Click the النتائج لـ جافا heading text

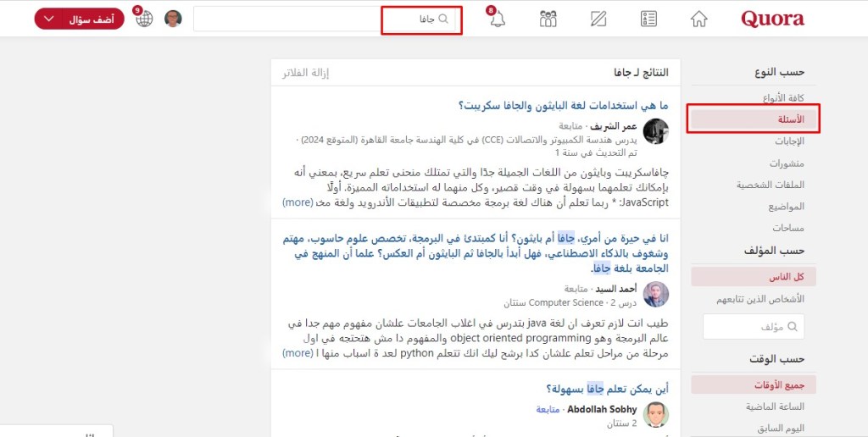[641, 73]
